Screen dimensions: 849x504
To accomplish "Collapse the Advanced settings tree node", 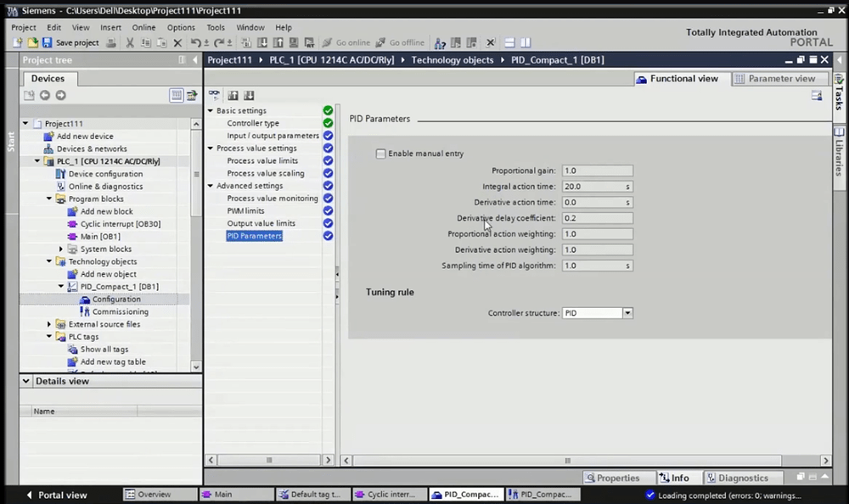I will [210, 185].
